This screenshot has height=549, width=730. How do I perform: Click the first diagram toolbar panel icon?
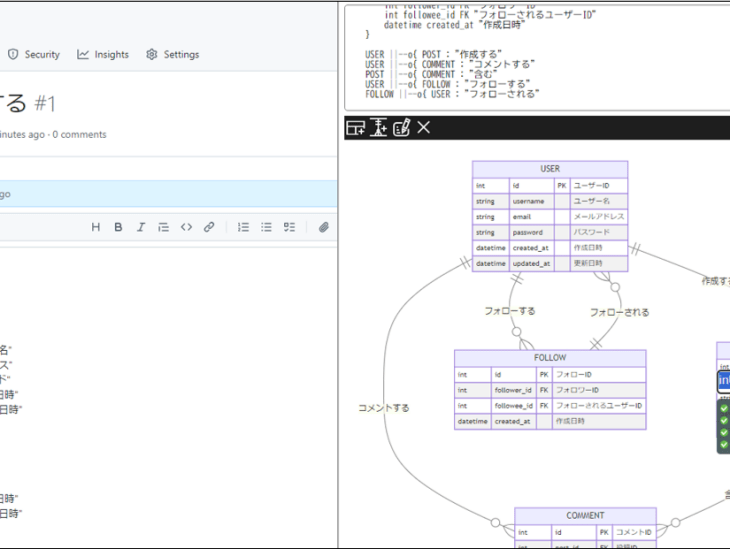click(x=355, y=127)
